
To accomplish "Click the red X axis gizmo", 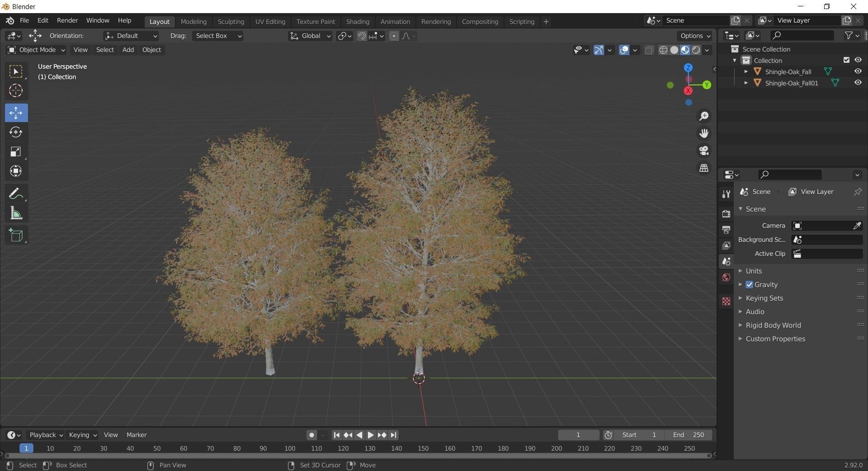I will (x=688, y=90).
